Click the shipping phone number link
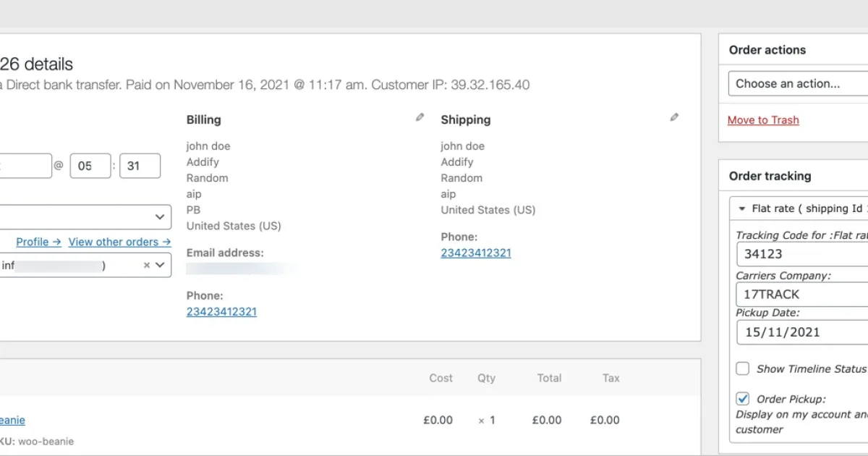Screen dimensions: 868x456 [476, 253]
